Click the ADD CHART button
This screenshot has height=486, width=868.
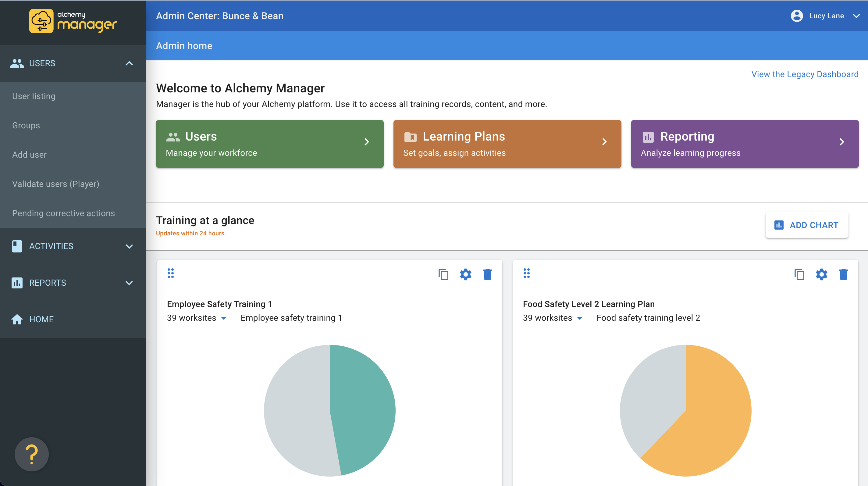pyautogui.click(x=806, y=225)
